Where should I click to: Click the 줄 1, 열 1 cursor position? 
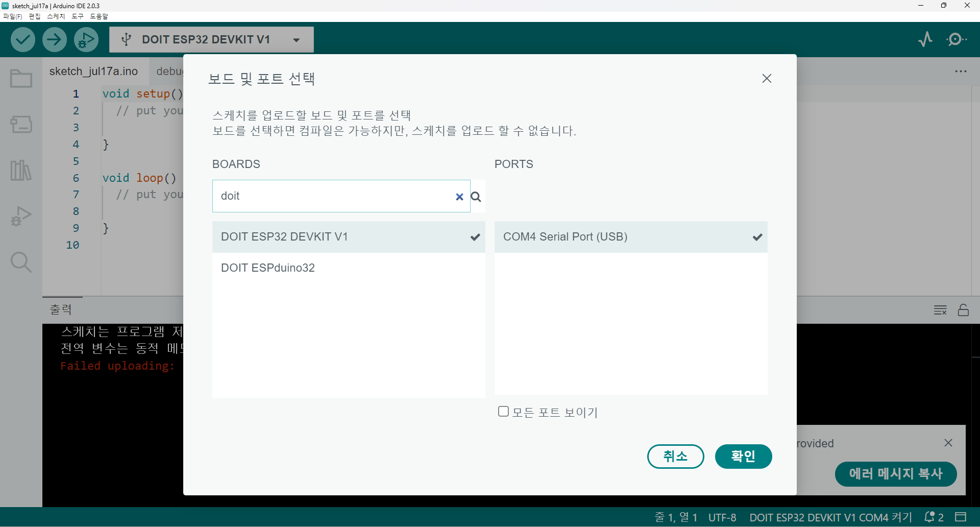tap(676, 517)
